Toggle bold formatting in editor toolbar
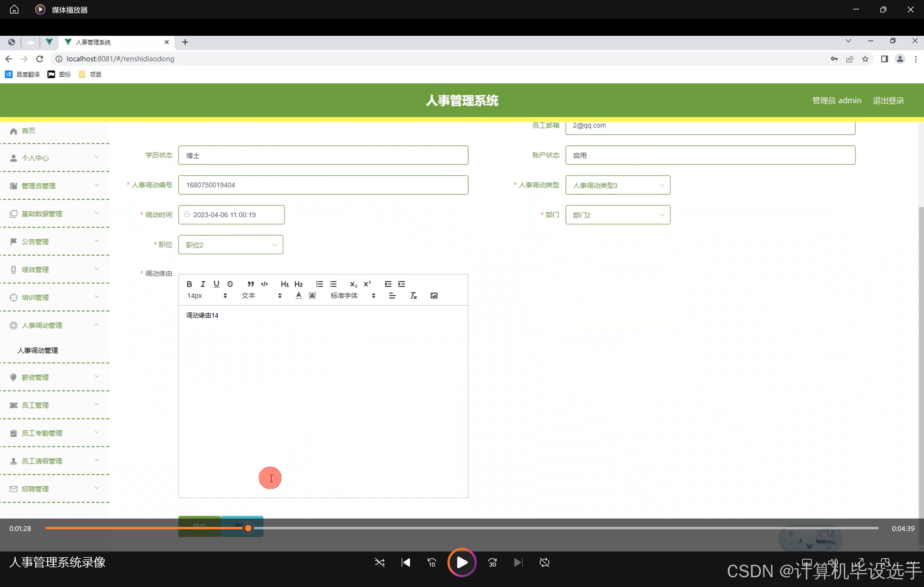The height and width of the screenshot is (587, 924). 189,284
